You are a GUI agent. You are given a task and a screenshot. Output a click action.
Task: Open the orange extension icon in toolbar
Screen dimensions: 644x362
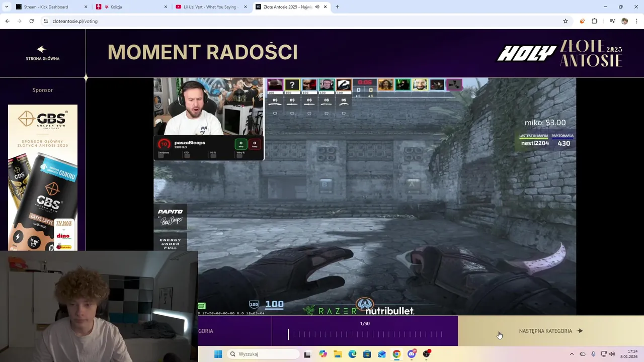click(x=582, y=21)
